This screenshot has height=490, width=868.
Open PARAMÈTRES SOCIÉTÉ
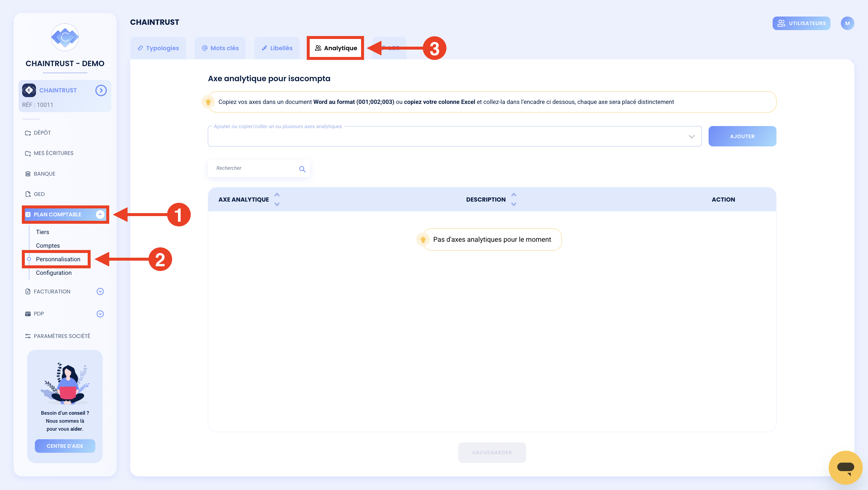tap(62, 336)
